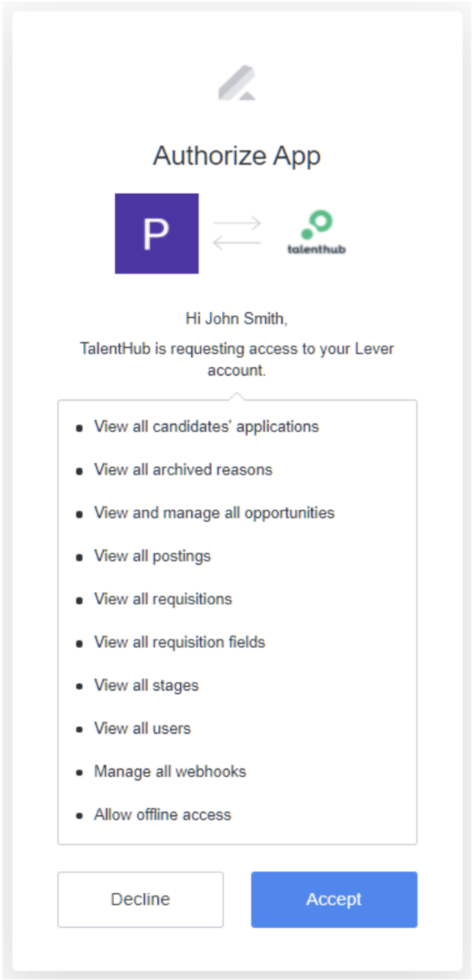
Task: Click the 'Authorize App' heading
Action: coord(236,155)
